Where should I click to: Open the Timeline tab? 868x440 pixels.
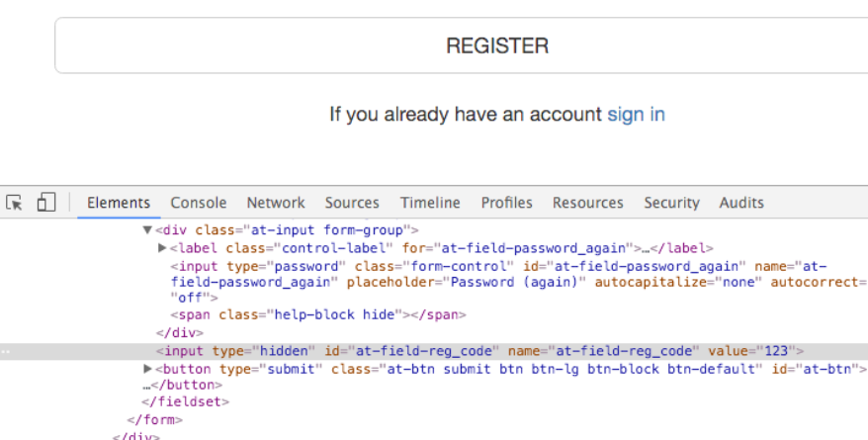[430, 203]
